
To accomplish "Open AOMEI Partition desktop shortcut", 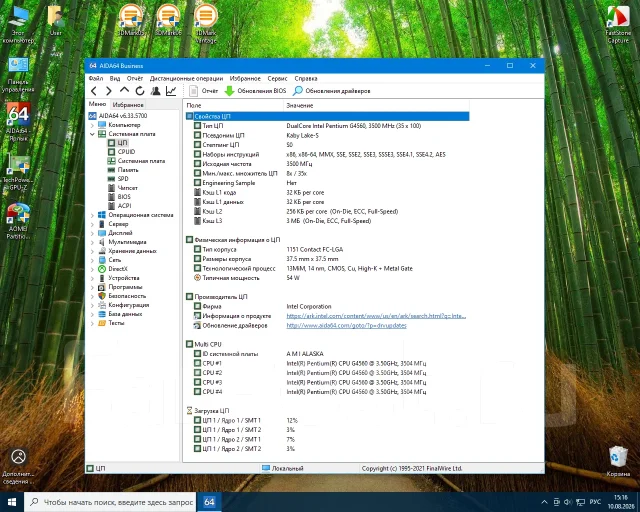I will [18, 221].
